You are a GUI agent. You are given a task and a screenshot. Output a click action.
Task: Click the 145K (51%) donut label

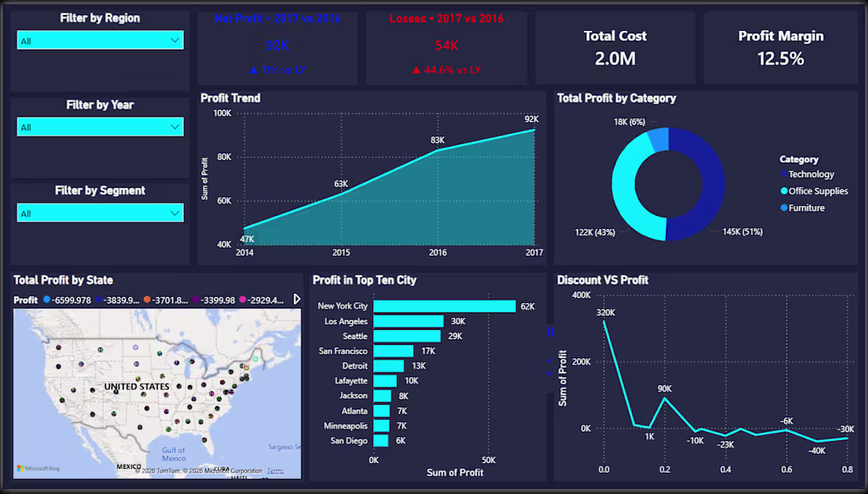743,231
